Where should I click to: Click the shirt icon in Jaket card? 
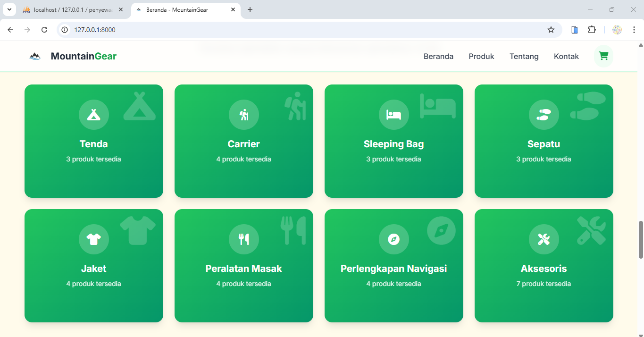pyautogui.click(x=93, y=239)
